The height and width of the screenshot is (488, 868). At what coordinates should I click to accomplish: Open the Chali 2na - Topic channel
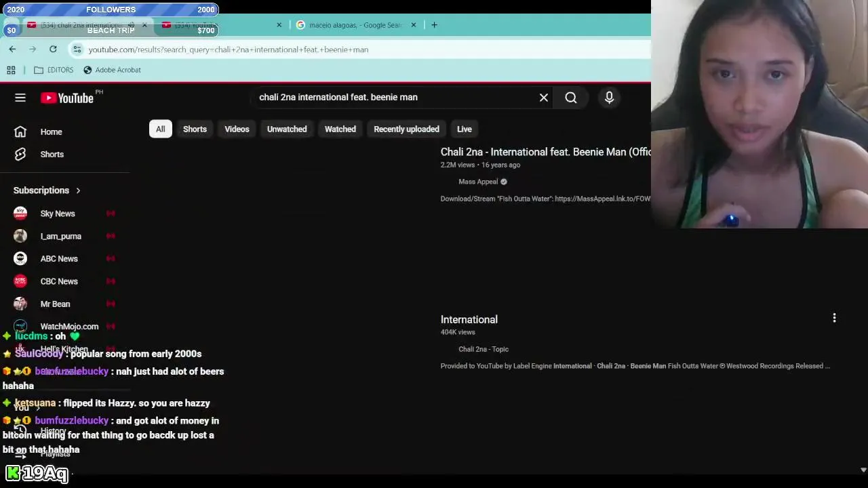click(x=484, y=349)
